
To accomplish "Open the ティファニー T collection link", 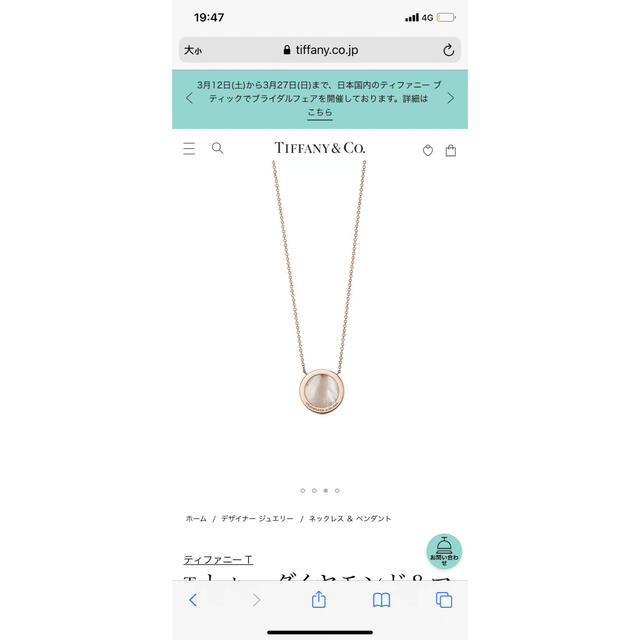I will click(218, 560).
